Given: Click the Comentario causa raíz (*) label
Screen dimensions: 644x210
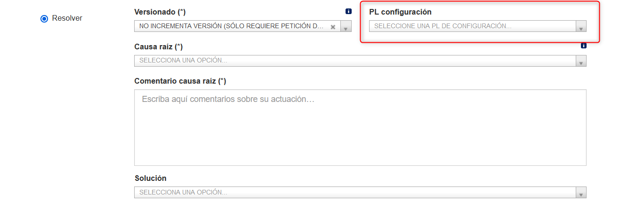Looking at the screenshot, I should [x=180, y=81].
